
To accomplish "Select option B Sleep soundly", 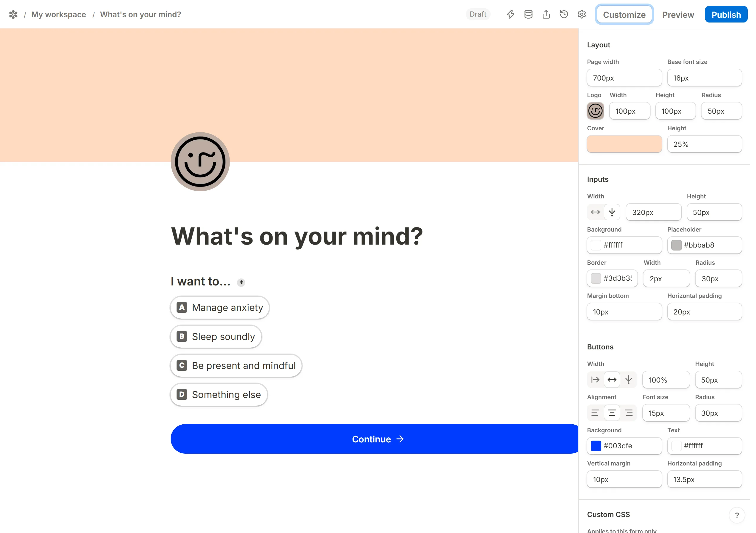I will click(x=216, y=336).
